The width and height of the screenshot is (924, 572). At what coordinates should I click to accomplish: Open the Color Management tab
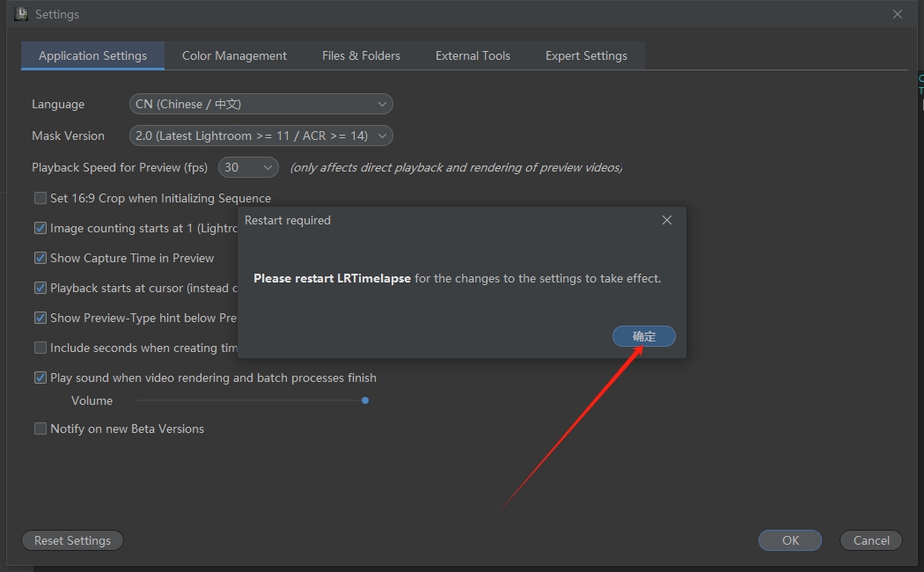coord(234,55)
